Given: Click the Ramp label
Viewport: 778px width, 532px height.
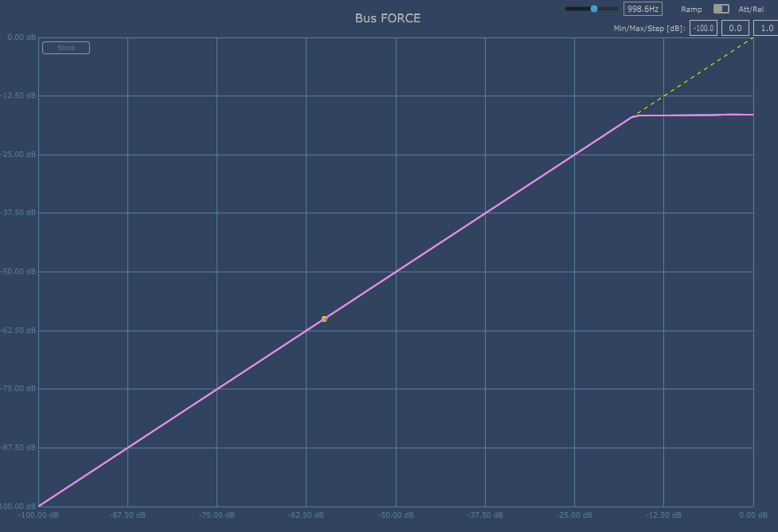Looking at the screenshot, I should (691, 9).
